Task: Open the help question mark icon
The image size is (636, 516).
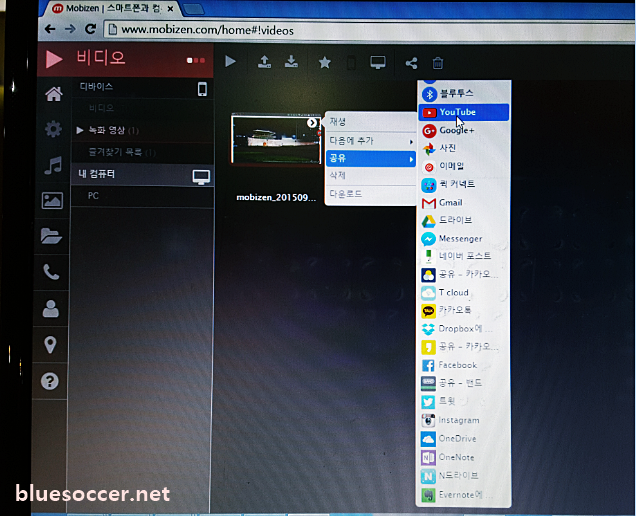Action: pyautogui.click(x=49, y=381)
